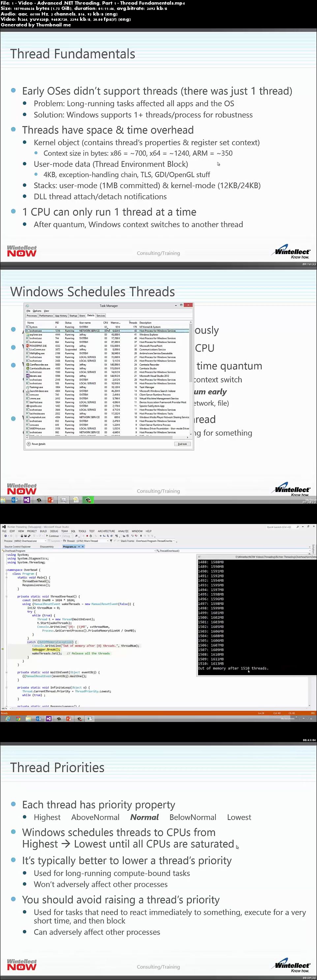The image size is (317, 980).
Task: Select the CamRecorder.exe process row
Action: (x=107, y=365)
